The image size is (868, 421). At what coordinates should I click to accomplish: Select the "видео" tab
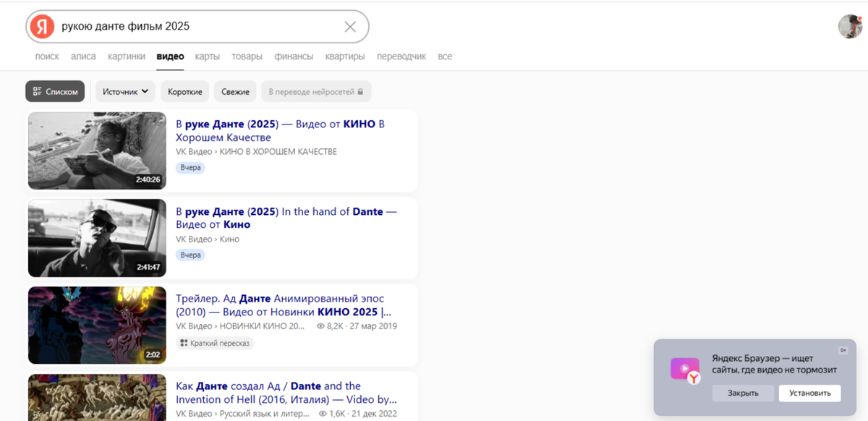pos(170,56)
